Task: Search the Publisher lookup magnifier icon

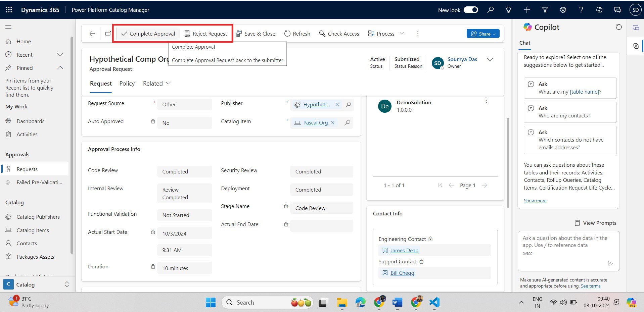Action: [x=348, y=105]
